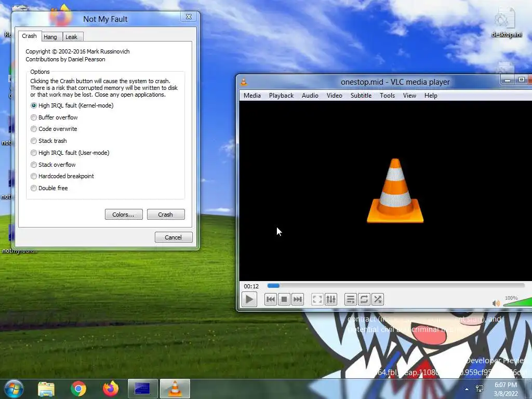
Task: Toggle the VLC playlist view
Action: [x=350, y=299]
